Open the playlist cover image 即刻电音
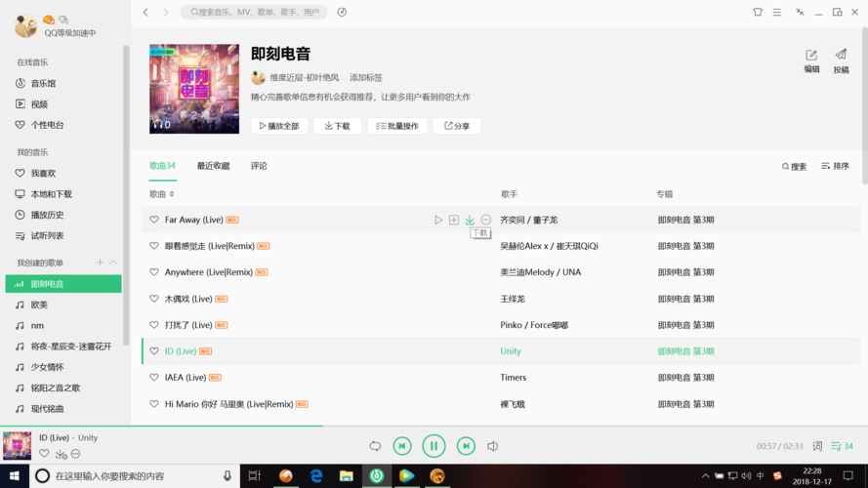 pyautogui.click(x=194, y=89)
